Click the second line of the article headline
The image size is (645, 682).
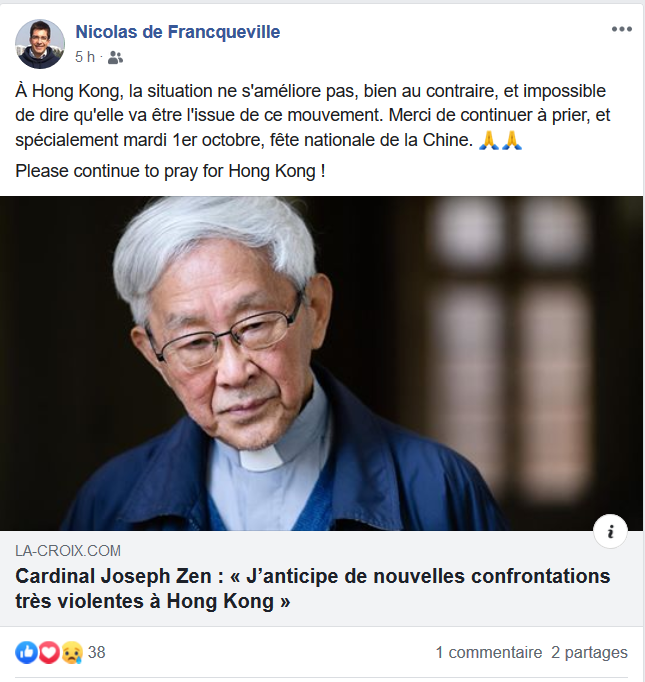[x=153, y=601]
